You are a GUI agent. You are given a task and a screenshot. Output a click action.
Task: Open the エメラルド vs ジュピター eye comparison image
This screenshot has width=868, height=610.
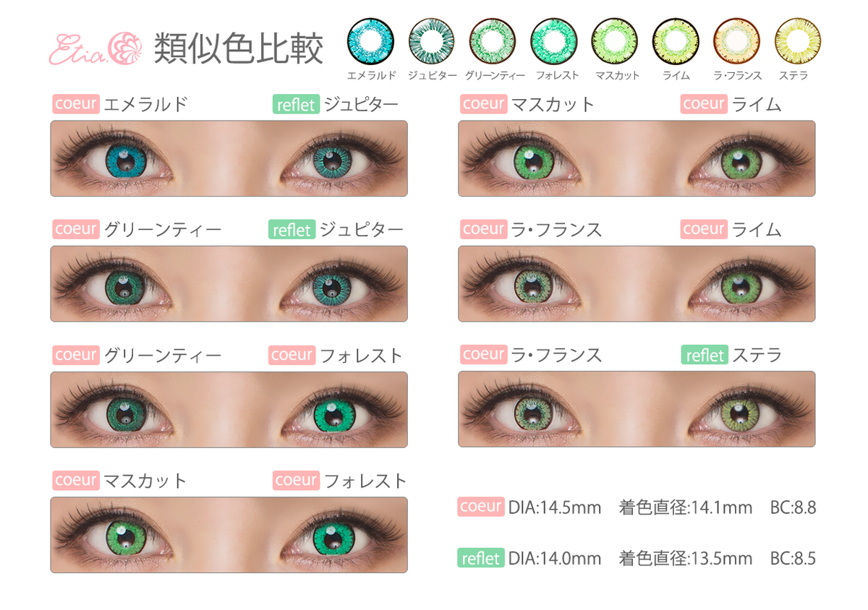coord(229,158)
